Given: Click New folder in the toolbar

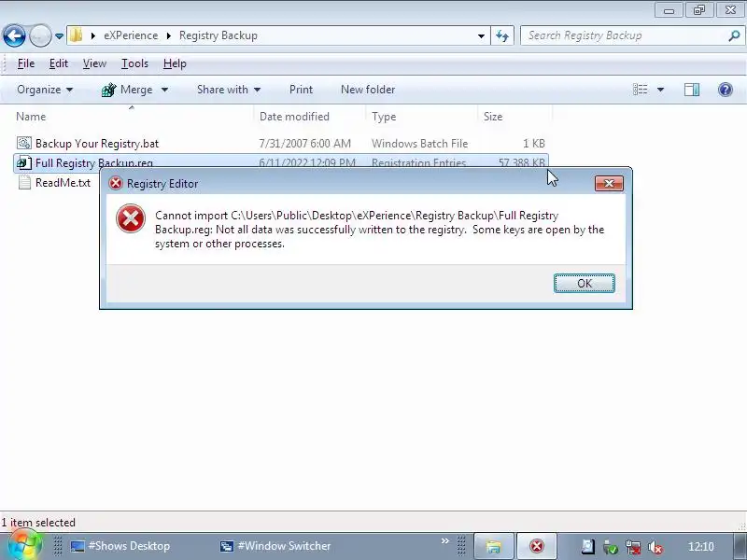Looking at the screenshot, I should point(368,90).
